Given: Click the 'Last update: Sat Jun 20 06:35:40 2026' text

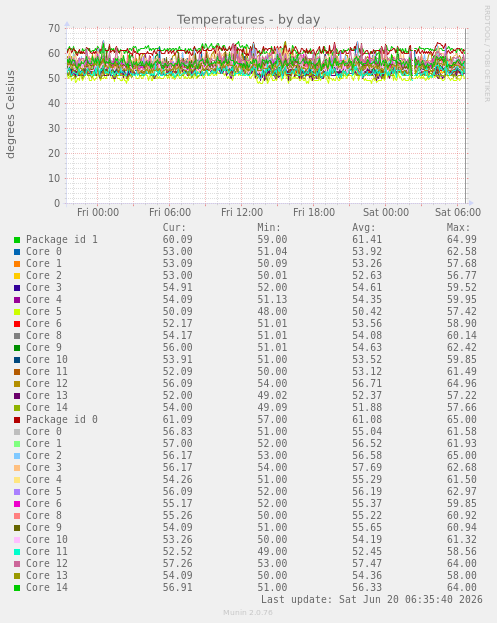Looking at the screenshot, I should (371, 600).
